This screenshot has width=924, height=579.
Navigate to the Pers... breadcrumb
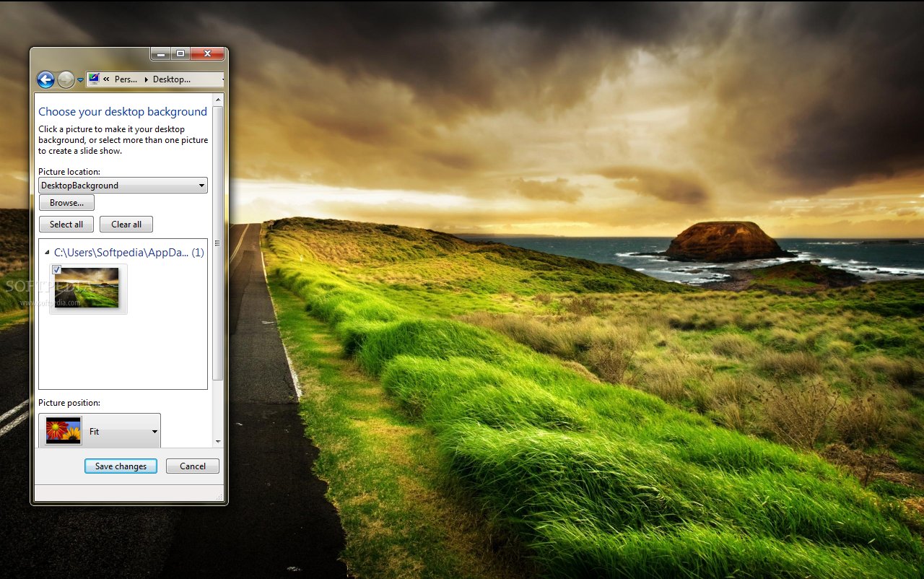(126, 79)
